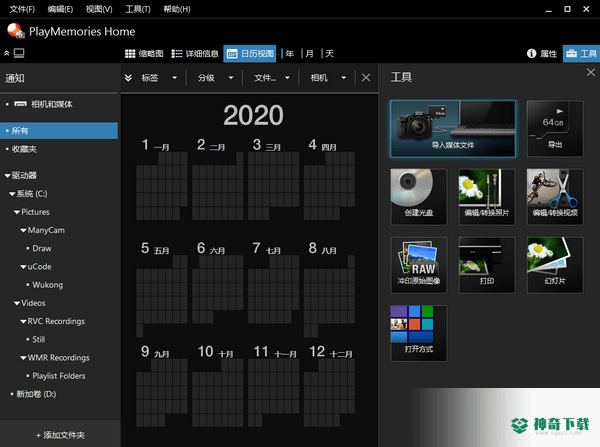Collapse the WMR Recordings folder node
The height and width of the screenshot is (447, 600).
(x=23, y=358)
